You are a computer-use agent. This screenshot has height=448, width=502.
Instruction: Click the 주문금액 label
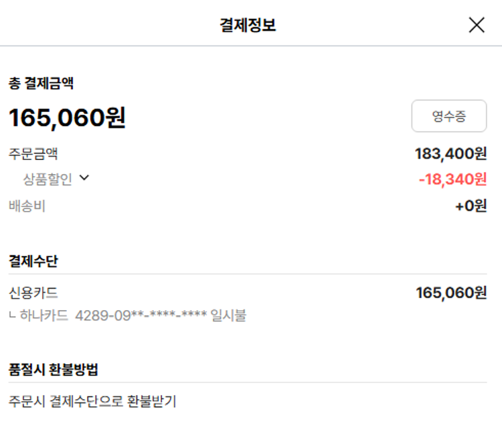point(33,154)
